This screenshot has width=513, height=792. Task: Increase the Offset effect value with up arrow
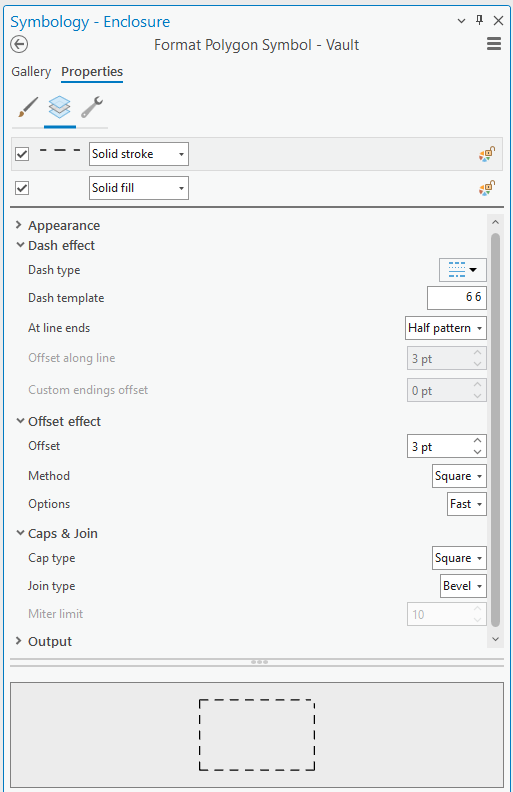coord(478,441)
